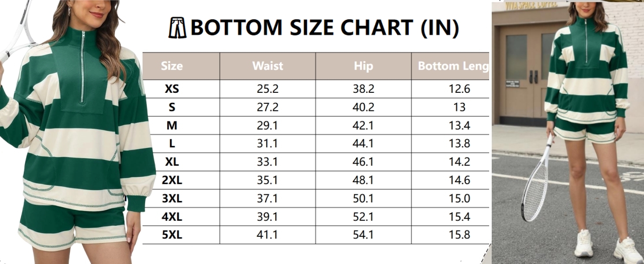Image resolution: width=644 pixels, height=264 pixels.
Task: Select the 5XL size row label
Action: click(172, 235)
